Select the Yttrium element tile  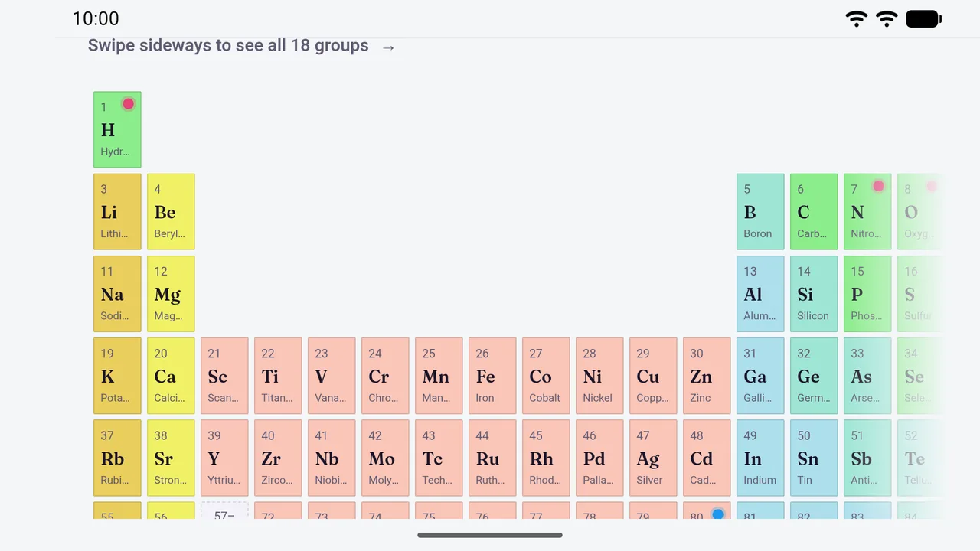[x=224, y=458]
